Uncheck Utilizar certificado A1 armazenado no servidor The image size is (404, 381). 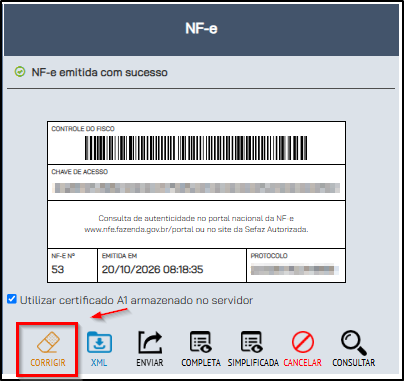coord(12,299)
